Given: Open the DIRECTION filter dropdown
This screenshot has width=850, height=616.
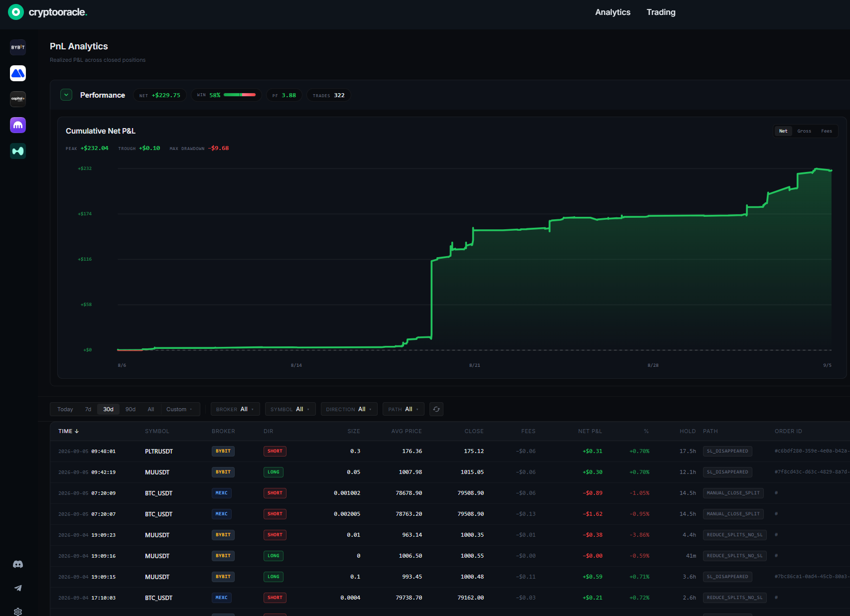Looking at the screenshot, I should click(x=349, y=409).
